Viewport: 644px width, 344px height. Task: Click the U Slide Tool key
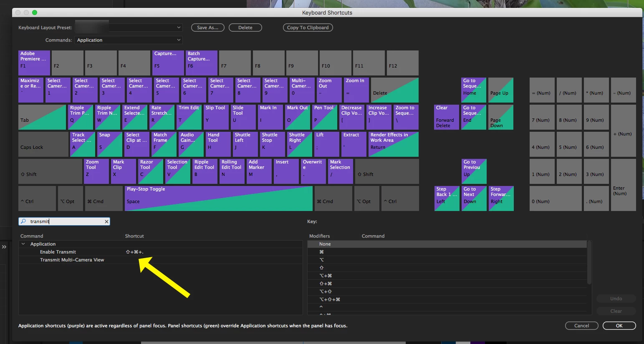coord(243,117)
